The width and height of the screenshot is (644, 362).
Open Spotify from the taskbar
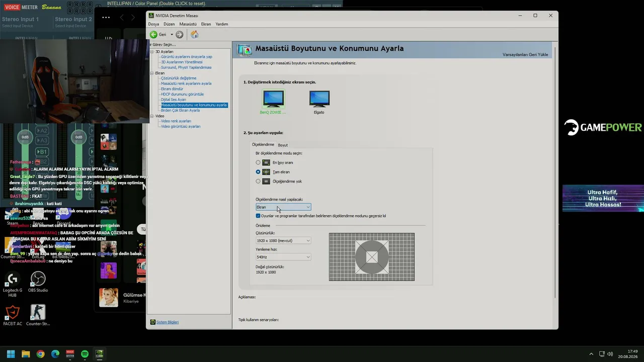tap(85, 354)
